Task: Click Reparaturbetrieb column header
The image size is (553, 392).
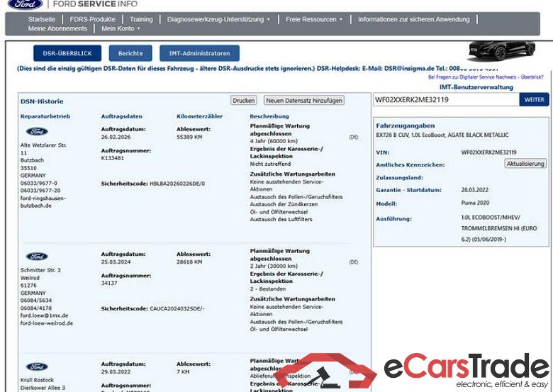Action: coord(45,116)
